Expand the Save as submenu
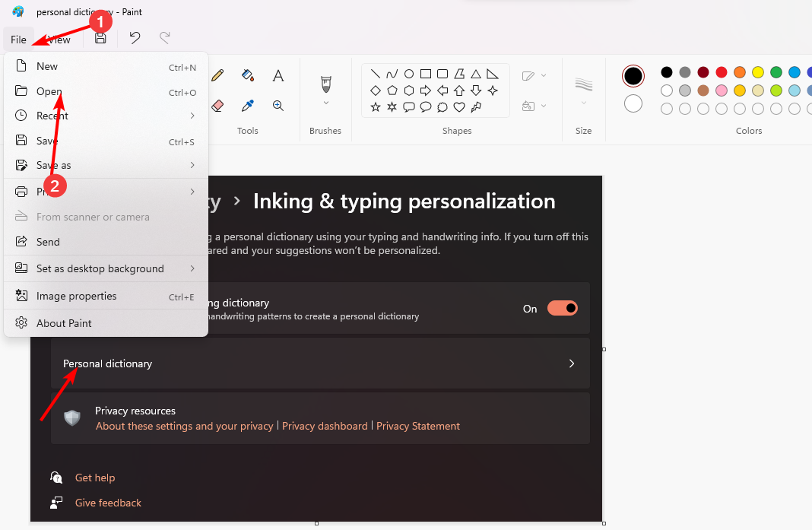 [x=106, y=165]
